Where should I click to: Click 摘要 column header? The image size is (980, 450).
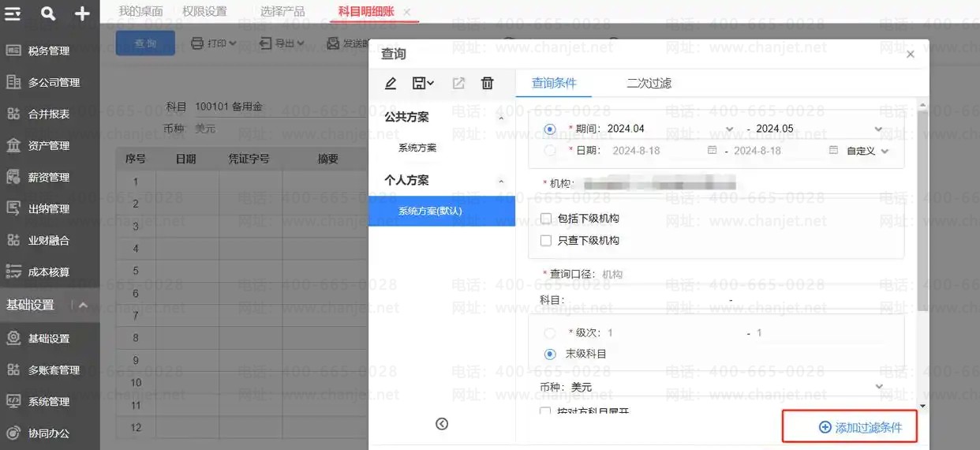pyautogui.click(x=327, y=159)
